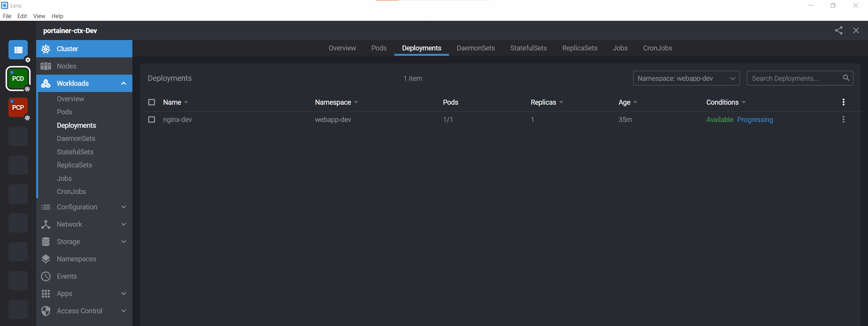Click the Available condition label
This screenshot has height=326, width=868.
pos(719,120)
